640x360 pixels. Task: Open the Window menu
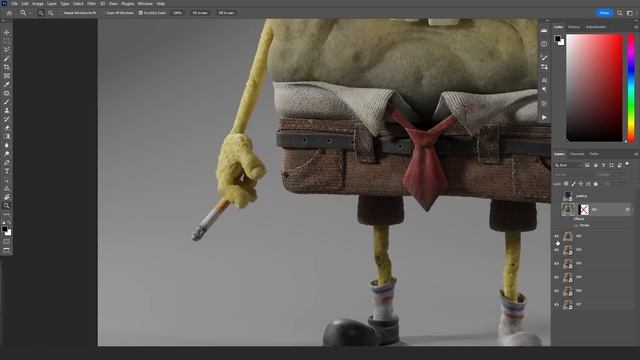click(x=145, y=4)
